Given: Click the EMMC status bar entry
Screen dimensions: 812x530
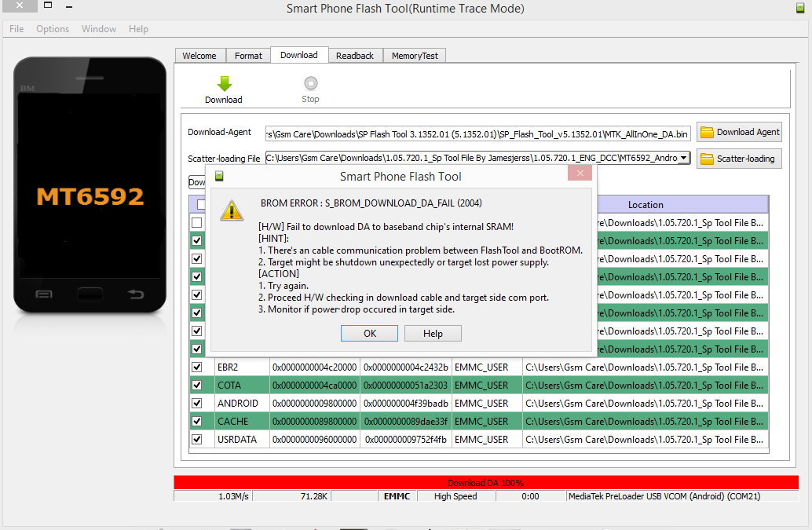Looking at the screenshot, I should click(x=397, y=496).
